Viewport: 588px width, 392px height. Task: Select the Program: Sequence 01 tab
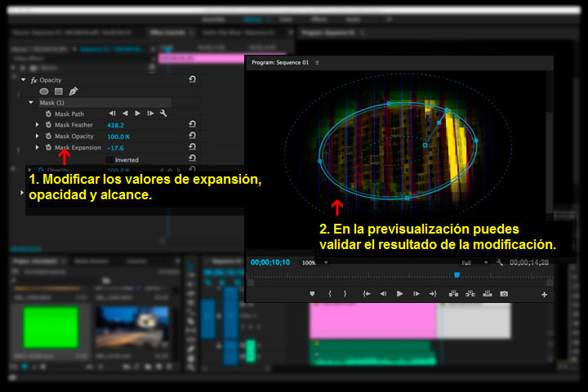click(x=280, y=63)
